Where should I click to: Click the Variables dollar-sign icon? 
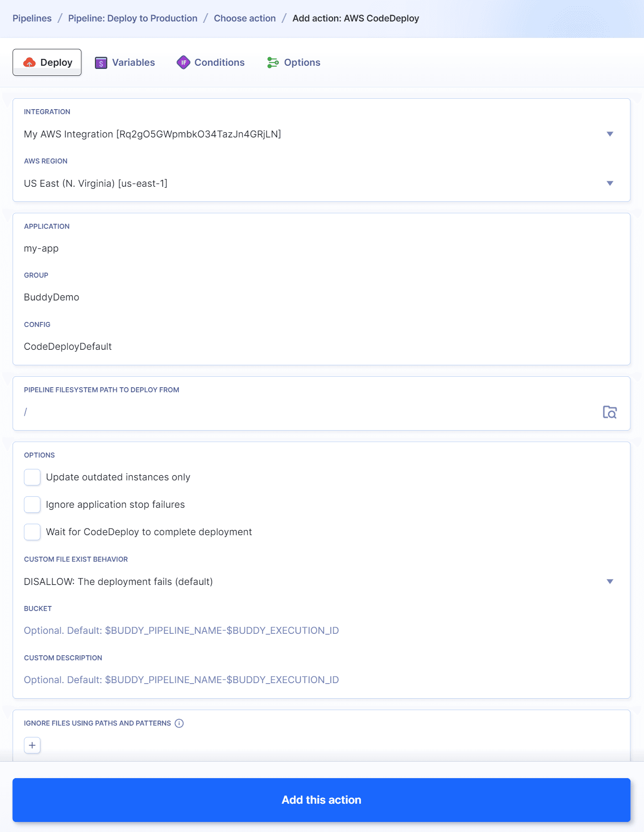click(101, 63)
